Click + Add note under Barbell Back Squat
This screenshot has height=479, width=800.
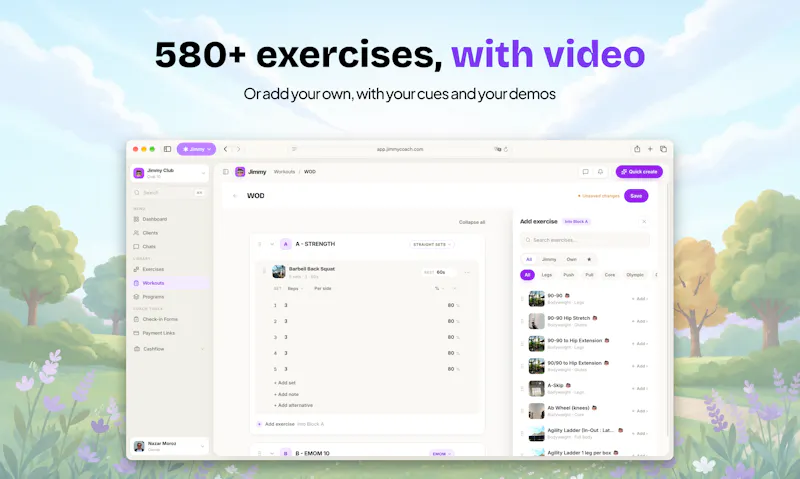pyautogui.click(x=286, y=394)
